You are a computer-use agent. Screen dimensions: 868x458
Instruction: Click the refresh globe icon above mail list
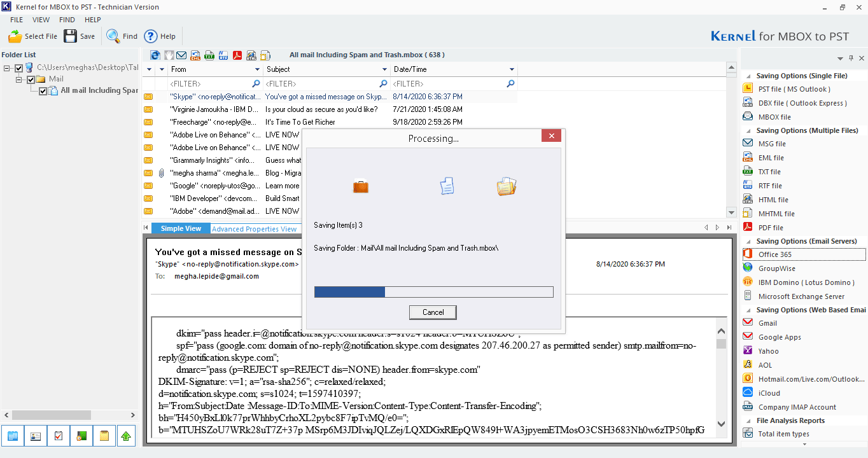tap(155, 55)
